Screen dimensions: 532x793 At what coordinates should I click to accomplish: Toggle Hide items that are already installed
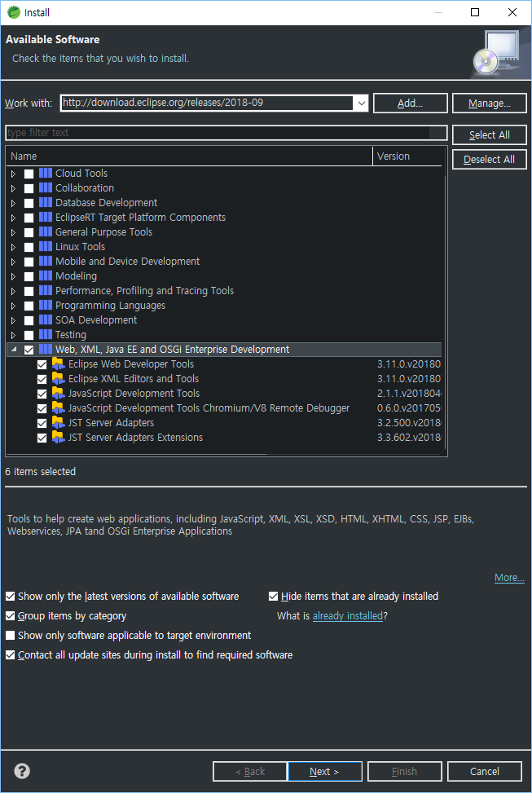273,597
